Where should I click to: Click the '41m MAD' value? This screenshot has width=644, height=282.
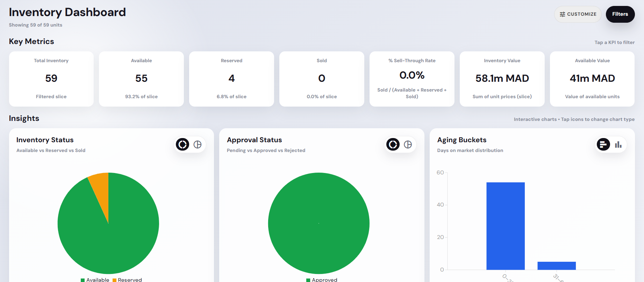[x=592, y=78]
